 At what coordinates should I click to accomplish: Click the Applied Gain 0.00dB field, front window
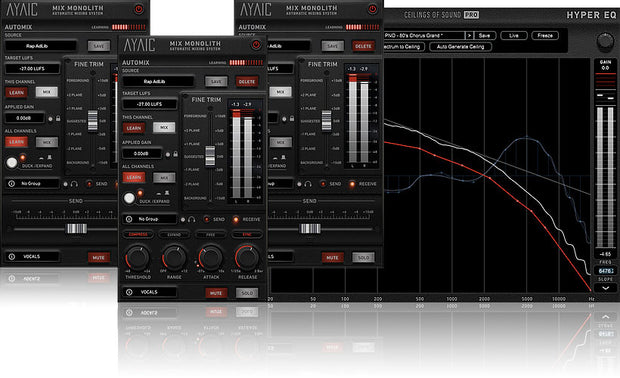click(x=142, y=154)
